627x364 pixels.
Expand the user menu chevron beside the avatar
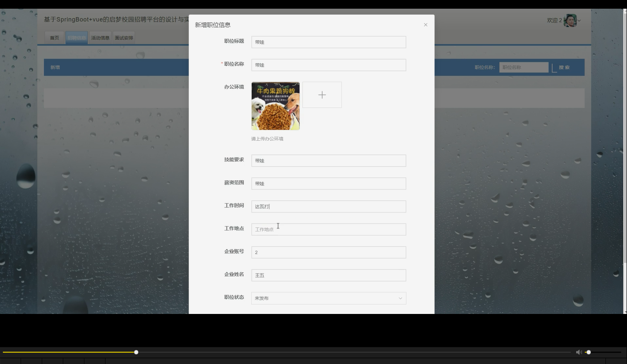(x=579, y=21)
